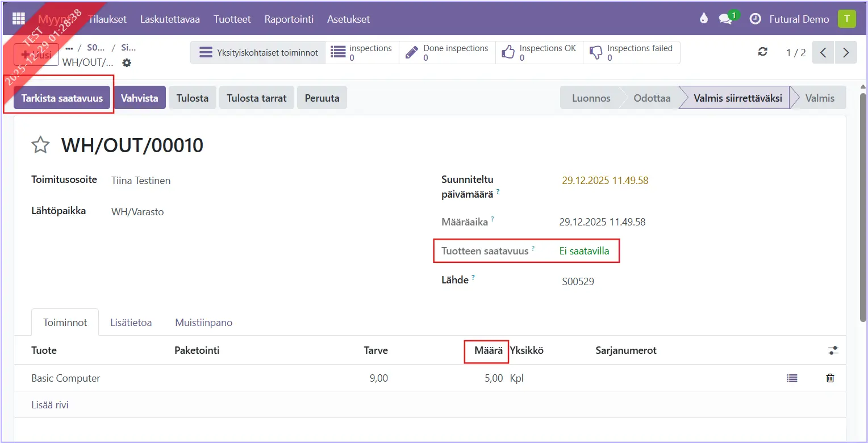Go to the previous record arrow
This screenshot has height=443, width=868.
coord(823,53)
